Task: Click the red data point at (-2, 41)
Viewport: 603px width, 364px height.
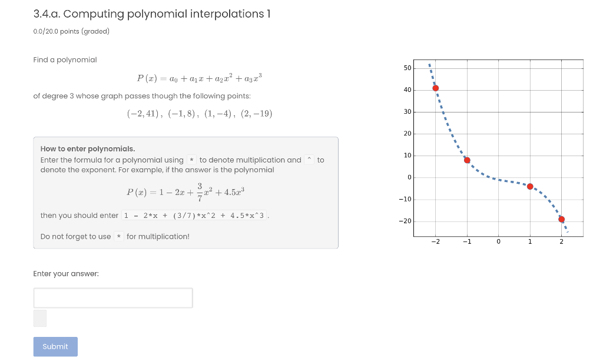Action: (435, 87)
